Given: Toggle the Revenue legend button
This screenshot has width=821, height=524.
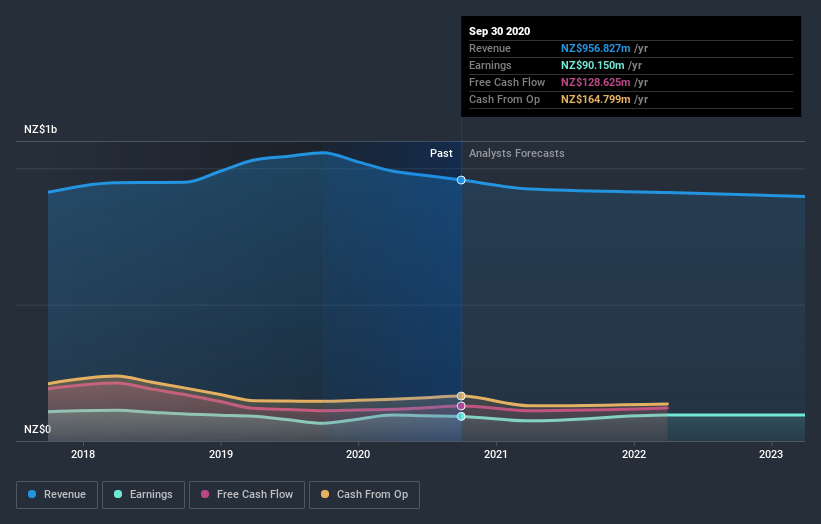Looking at the screenshot, I should (x=57, y=495).
